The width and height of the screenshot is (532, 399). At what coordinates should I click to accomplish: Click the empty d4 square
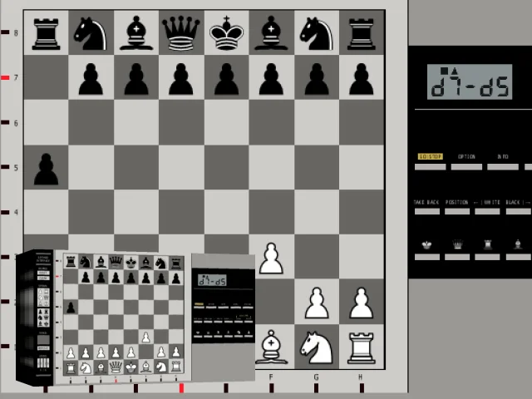[x=181, y=212]
